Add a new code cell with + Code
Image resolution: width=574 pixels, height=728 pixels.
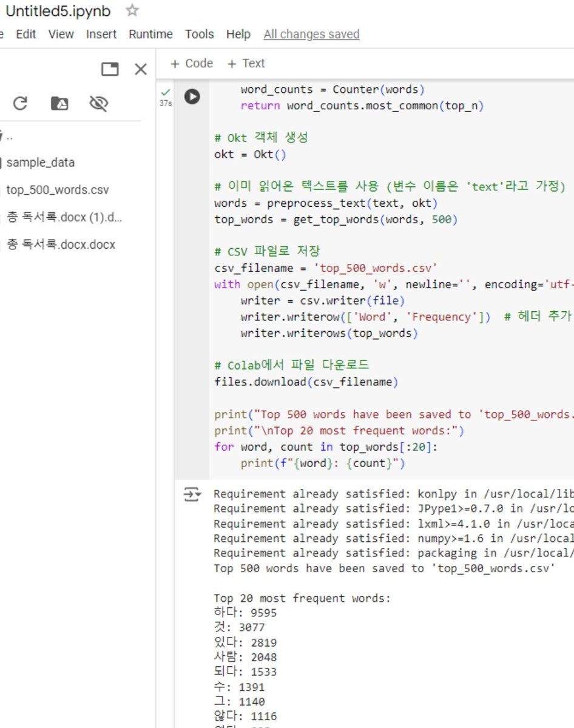pyautogui.click(x=191, y=63)
